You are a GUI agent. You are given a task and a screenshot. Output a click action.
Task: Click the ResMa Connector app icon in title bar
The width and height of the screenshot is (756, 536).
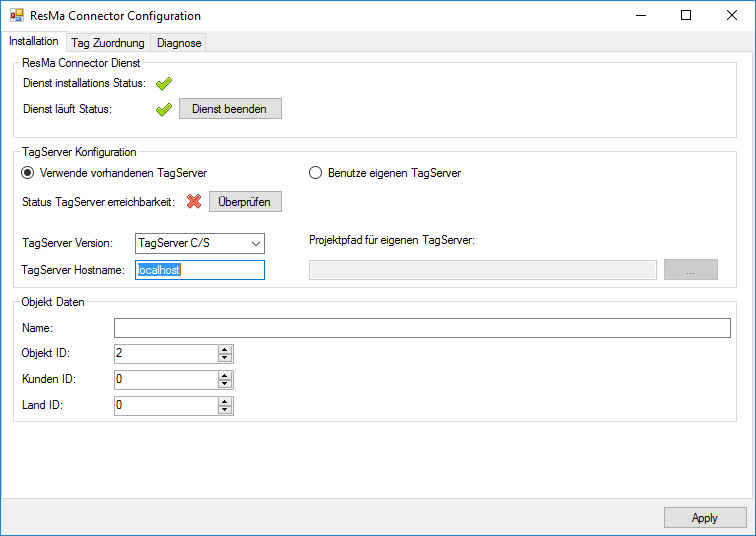(x=17, y=16)
